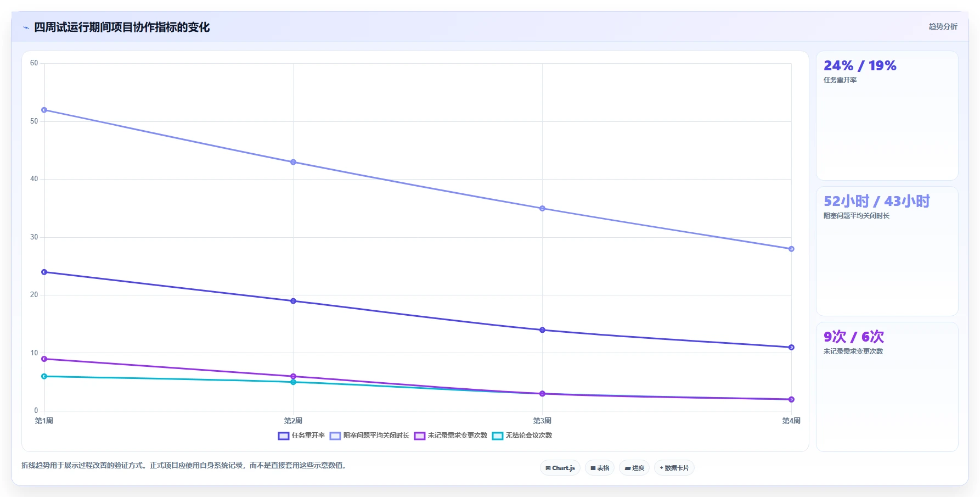Click the purple 未记录需求变更次数 point at 第1周
The height and width of the screenshot is (497, 980).
[x=44, y=359]
